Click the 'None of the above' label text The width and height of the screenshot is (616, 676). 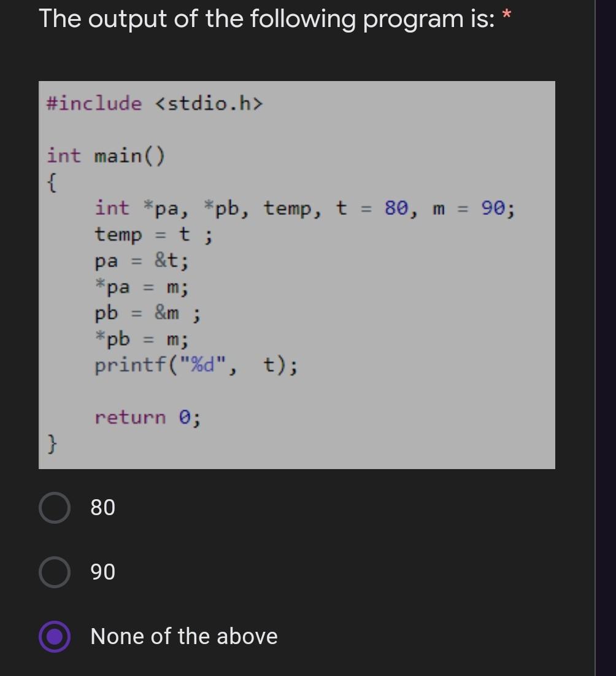point(183,637)
